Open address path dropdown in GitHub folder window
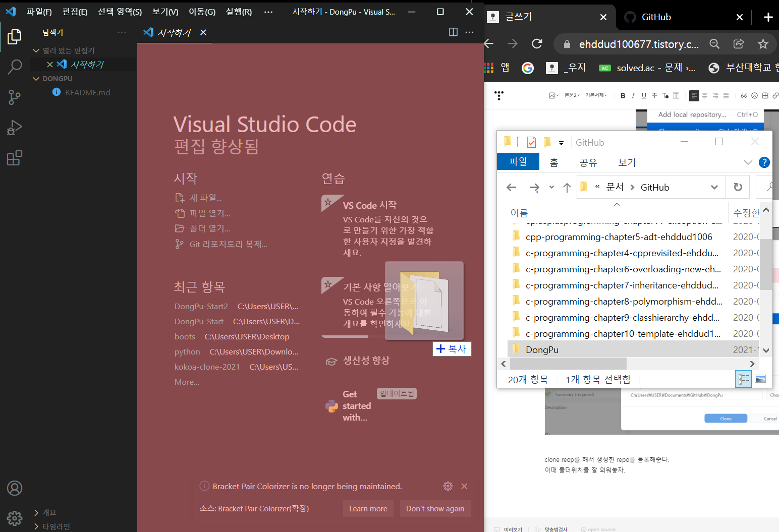Image resolution: width=779 pixels, height=532 pixels. [x=714, y=187]
